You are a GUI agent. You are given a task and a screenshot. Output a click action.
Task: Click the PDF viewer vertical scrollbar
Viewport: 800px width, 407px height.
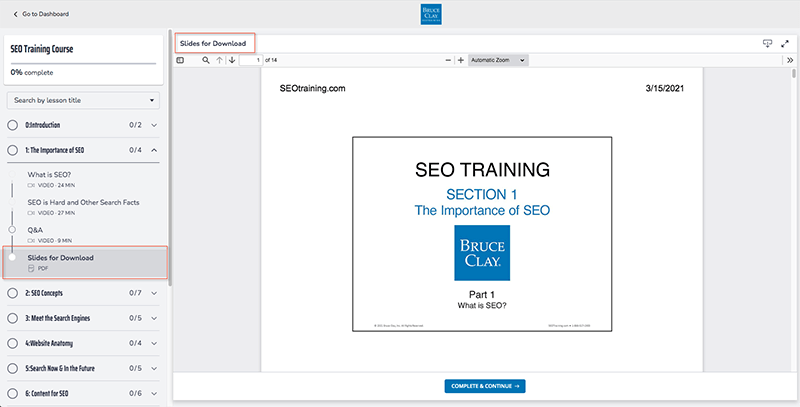coord(794,74)
